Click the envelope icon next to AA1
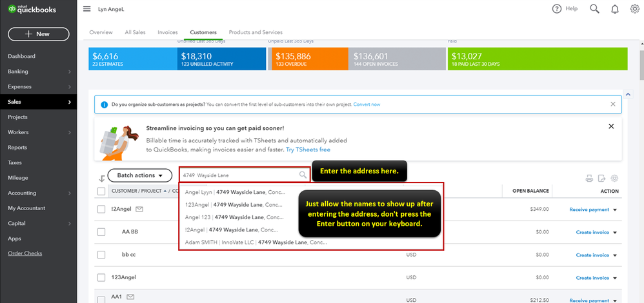This screenshot has width=644, height=303. pyautogui.click(x=131, y=297)
